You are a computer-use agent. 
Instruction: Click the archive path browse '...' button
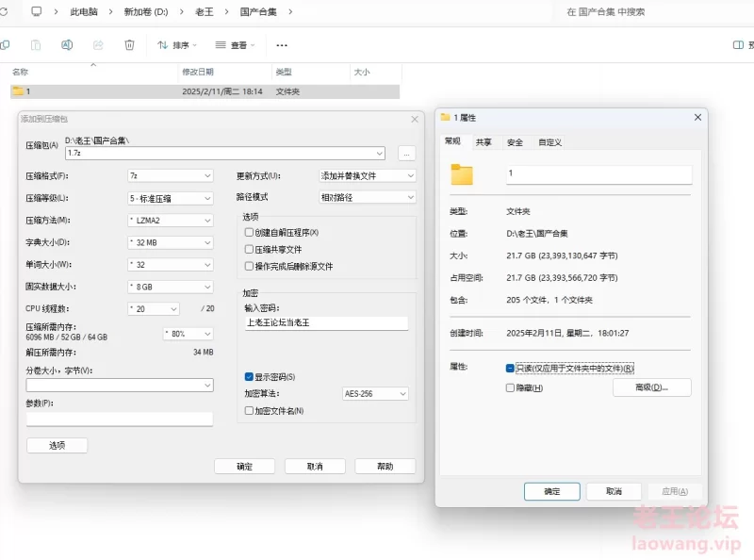[x=406, y=153]
